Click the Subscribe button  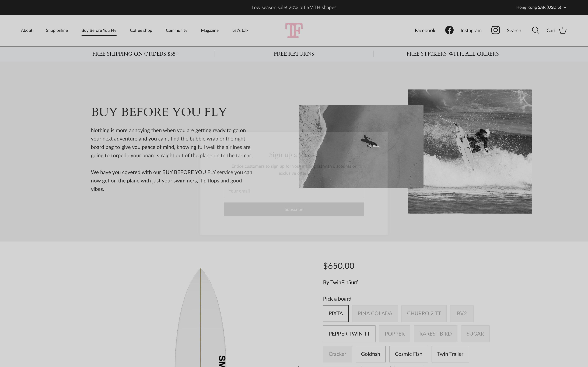[294, 209]
